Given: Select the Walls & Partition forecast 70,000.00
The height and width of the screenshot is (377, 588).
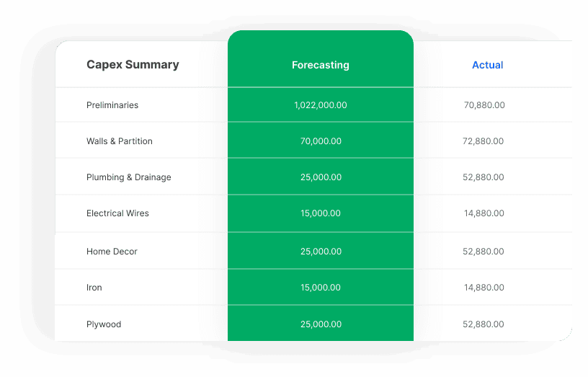Looking at the screenshot, I should [321, 141].
